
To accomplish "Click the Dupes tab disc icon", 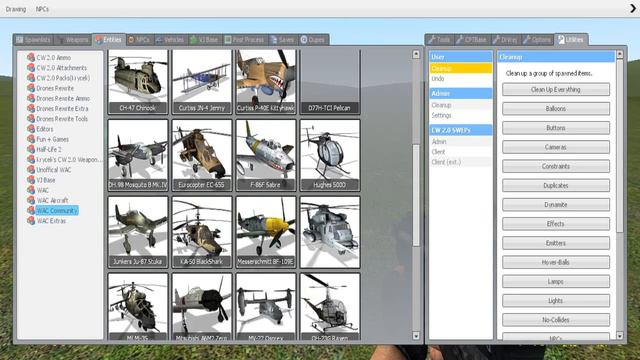I will [304, 40].
